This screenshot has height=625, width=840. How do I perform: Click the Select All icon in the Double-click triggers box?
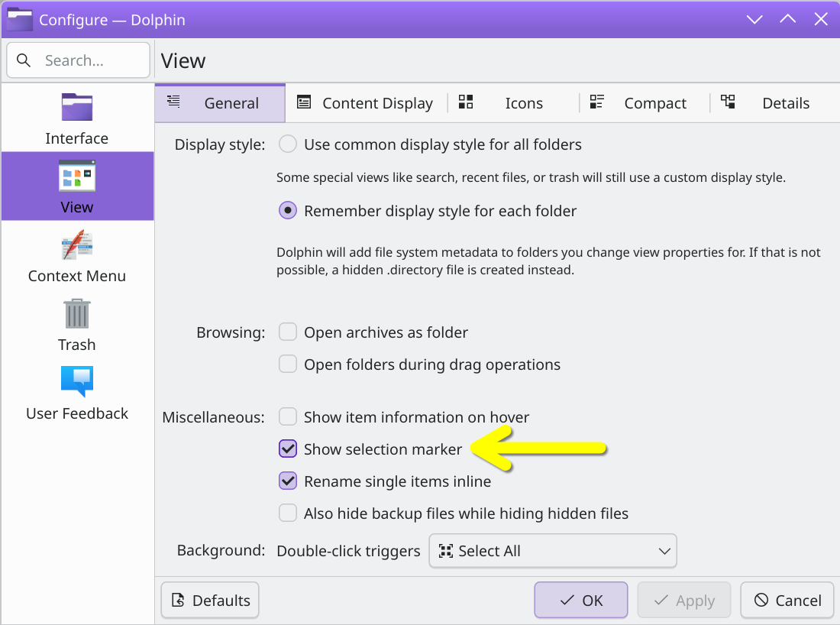point(446,550)
